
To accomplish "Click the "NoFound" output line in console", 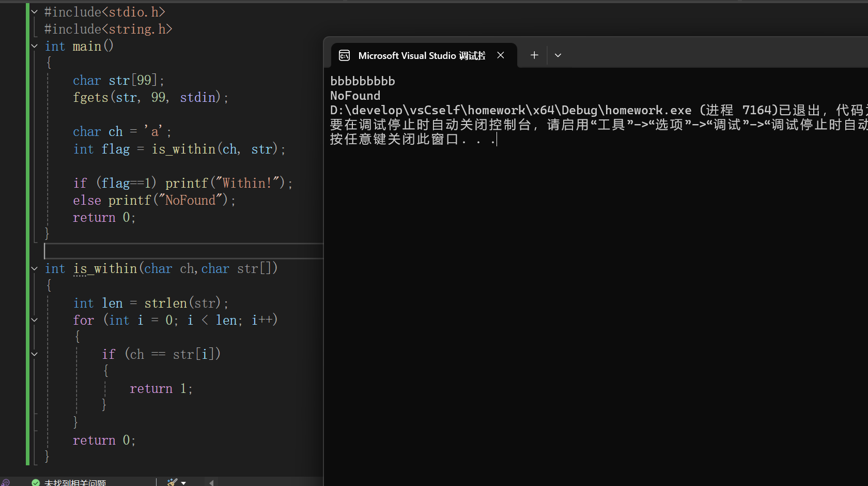I will pos(355,96).
